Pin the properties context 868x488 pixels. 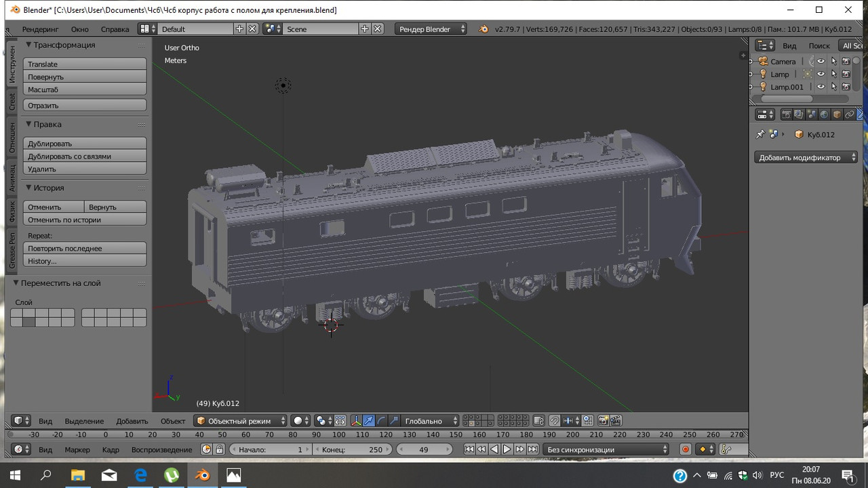760,134
